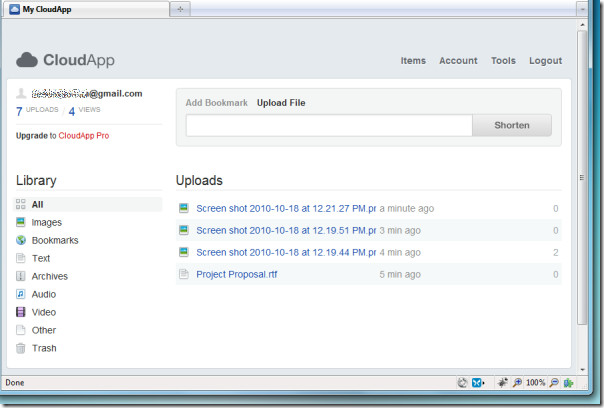Click the 4 VIEWS counter
The image size is (604, 408).
[84, 111]
